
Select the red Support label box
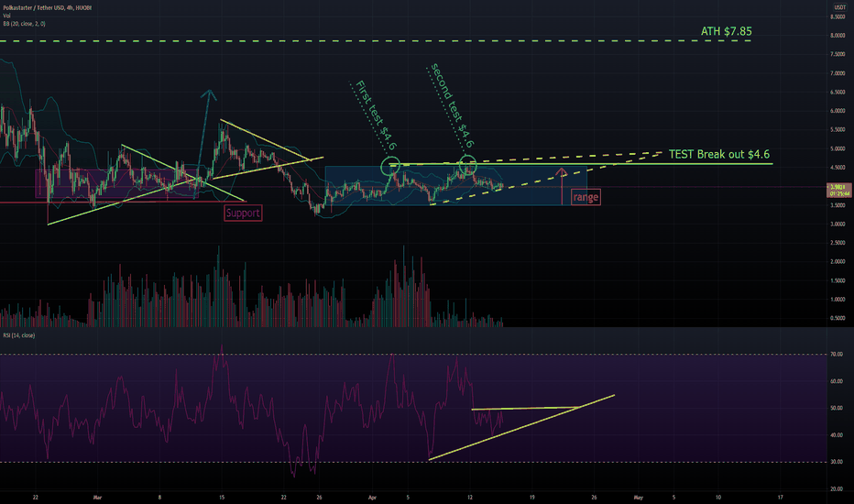click(243, 213)
